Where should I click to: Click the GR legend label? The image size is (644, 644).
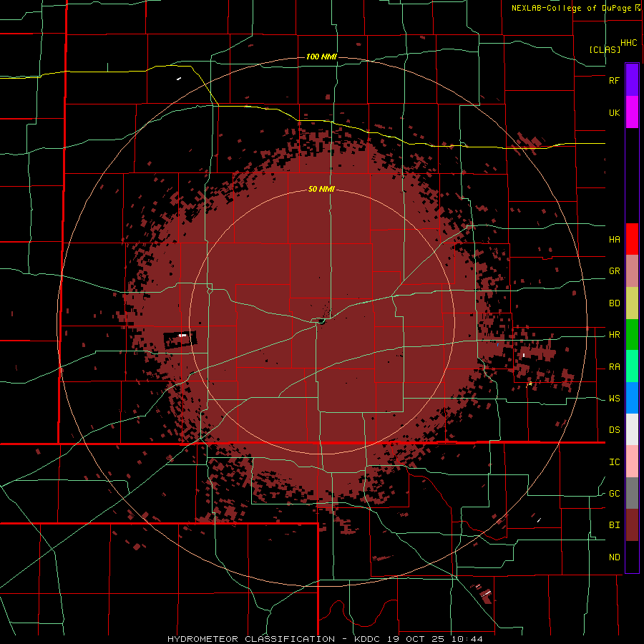[x=614, y=271]
